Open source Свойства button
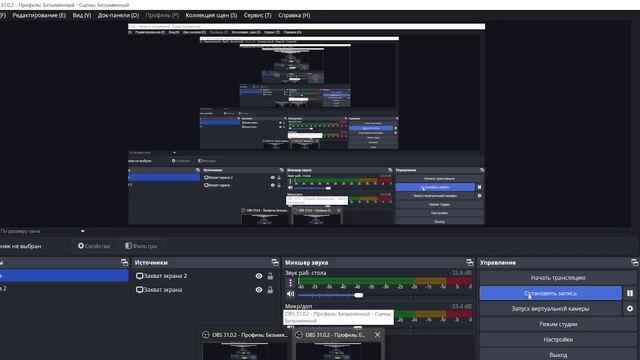The height and width of the screenshot is (360, 640). pos(94,246)
